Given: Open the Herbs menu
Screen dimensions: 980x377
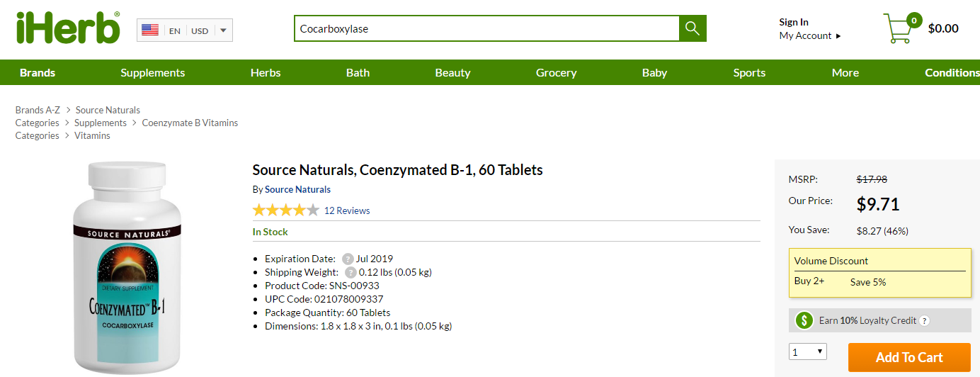Looking at the screenshot, I should 266,72.
